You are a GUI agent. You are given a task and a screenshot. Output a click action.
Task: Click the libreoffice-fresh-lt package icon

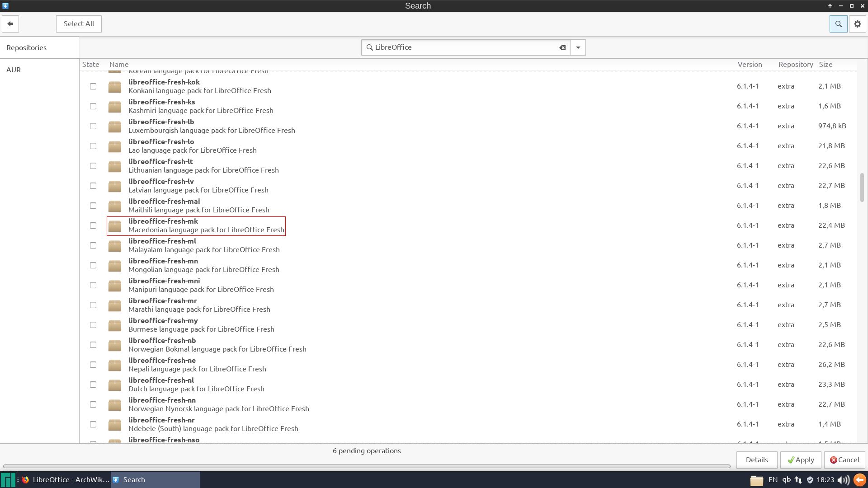(x=115, y=166)
